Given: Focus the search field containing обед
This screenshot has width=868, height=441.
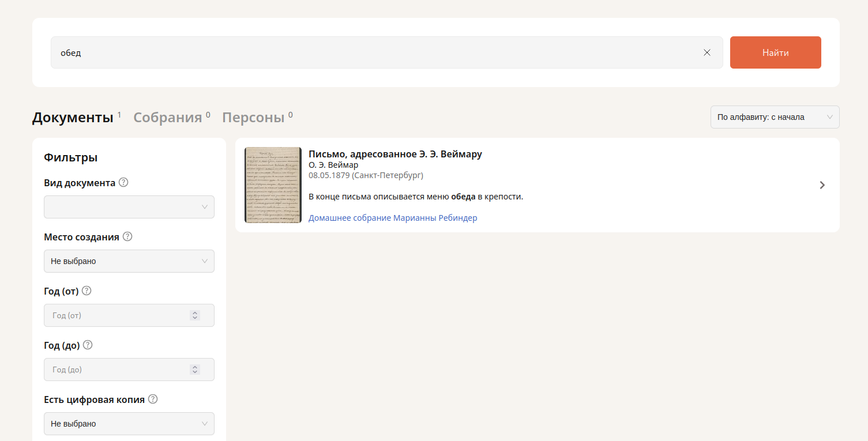Looking at the screenshot, I should click(375, 52).
